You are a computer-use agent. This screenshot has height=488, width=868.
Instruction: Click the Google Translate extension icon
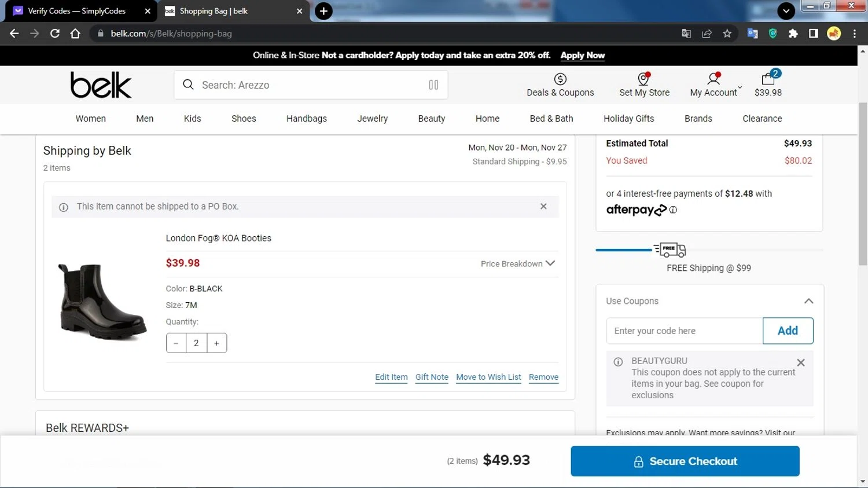click(x=752, y=34)
